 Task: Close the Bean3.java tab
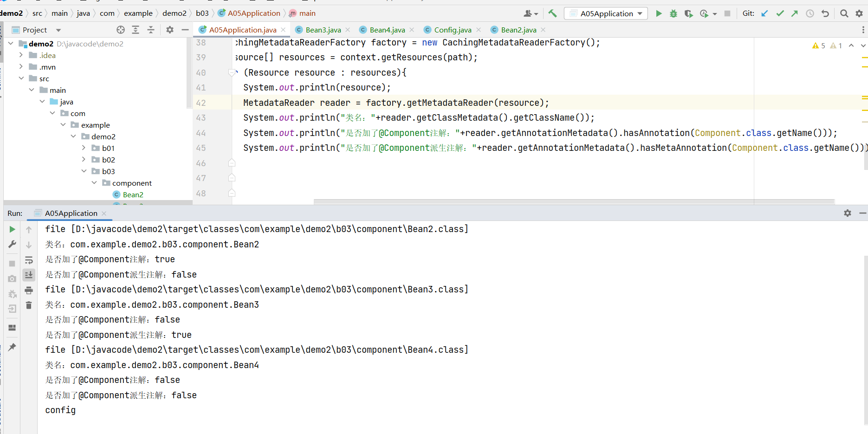348,30
